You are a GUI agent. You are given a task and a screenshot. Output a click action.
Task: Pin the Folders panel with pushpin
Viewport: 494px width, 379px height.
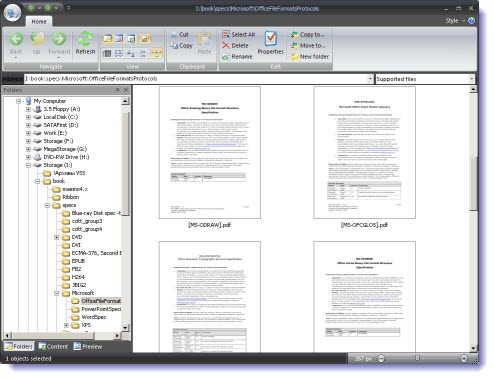pyautogui.click(x=118, y=90)
